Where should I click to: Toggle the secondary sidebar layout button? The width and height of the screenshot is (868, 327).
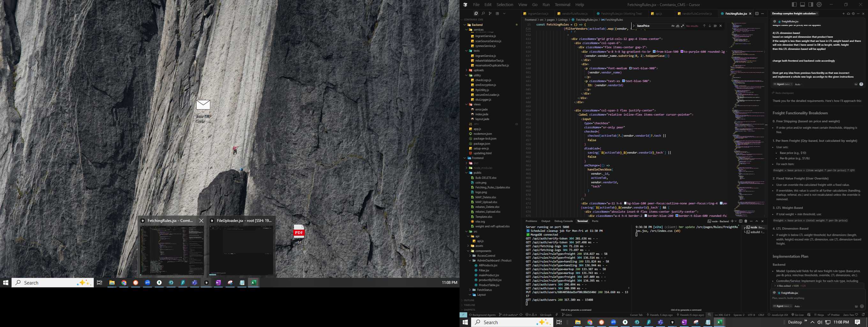(811, 4)
